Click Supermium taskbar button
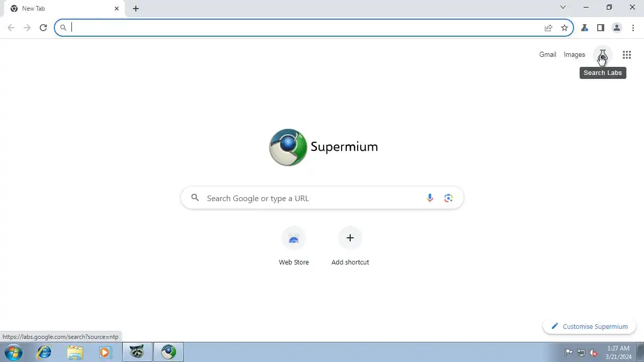Screen dimensions: 644x362 click(x=169, y=352)
